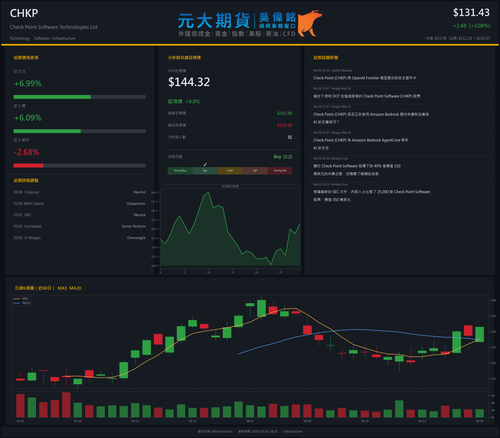Image resolution: width=500 pixels, height=438 pixels.
Task: Click the tallest red volume bar
Action: coord(66,405)
